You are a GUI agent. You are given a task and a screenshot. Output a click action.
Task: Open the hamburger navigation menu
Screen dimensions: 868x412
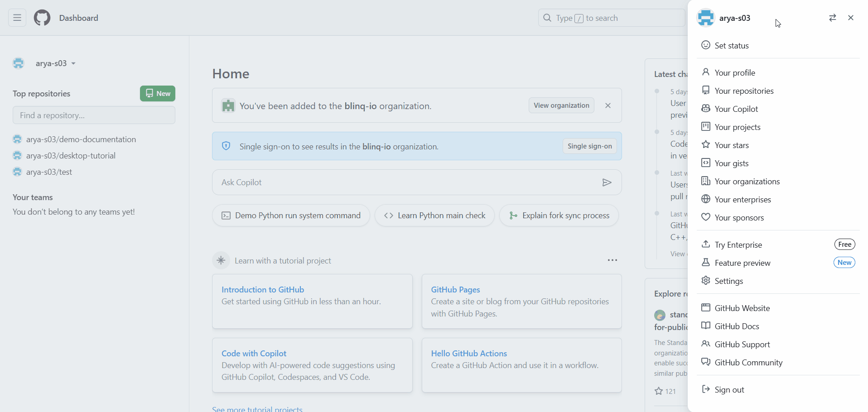tap(17, 18)
